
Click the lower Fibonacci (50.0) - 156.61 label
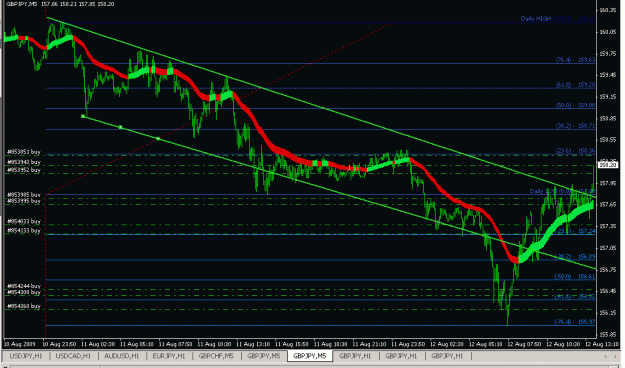coord(576,277)
